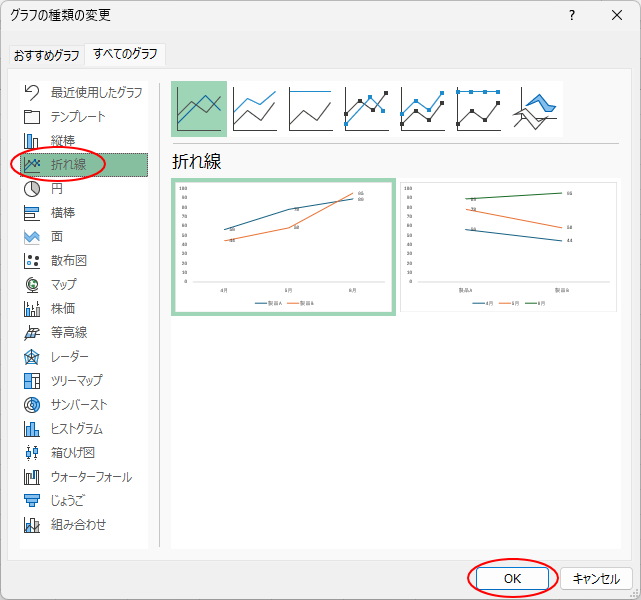641x600 pixels.
Task: Switch to the すべてのグラフ tab
Action: tap(125, 54)
